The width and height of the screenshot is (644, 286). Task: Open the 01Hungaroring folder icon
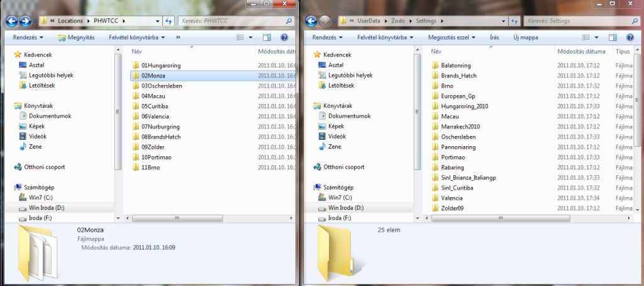[136, 66]
